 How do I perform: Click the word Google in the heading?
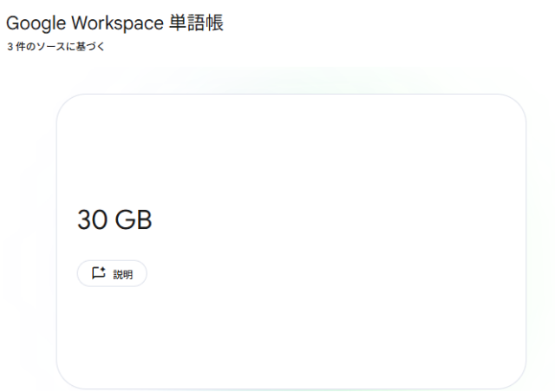click(x=35, y=23)
